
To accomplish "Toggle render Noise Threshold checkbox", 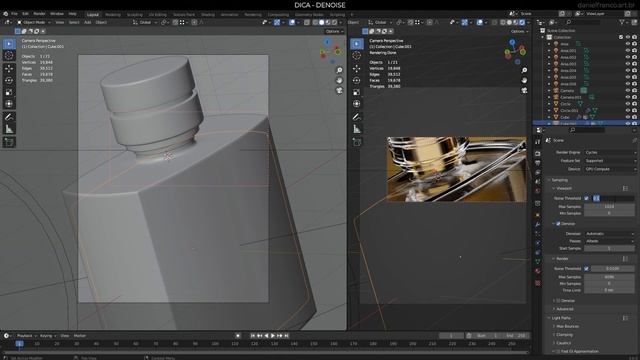I will 587,269.
